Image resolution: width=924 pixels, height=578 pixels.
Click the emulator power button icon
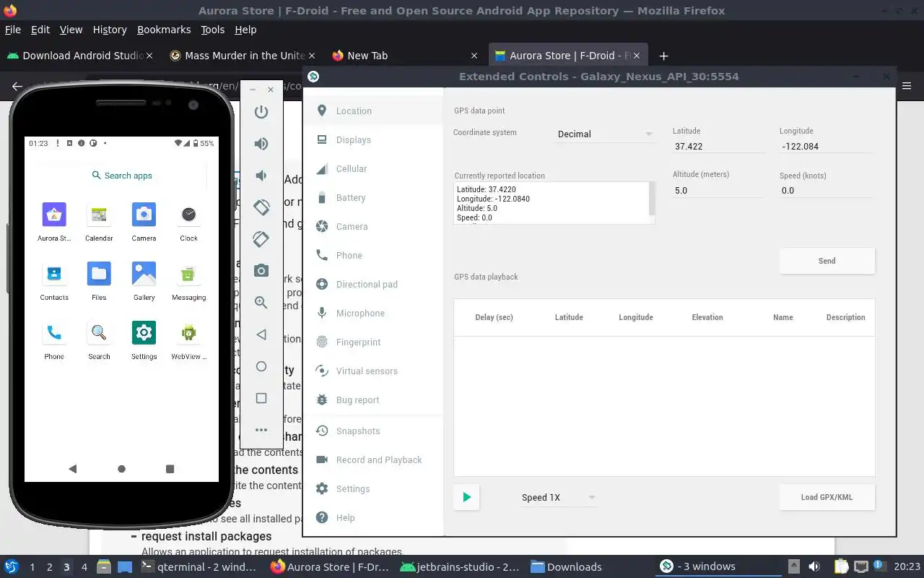tap(261, 112)
